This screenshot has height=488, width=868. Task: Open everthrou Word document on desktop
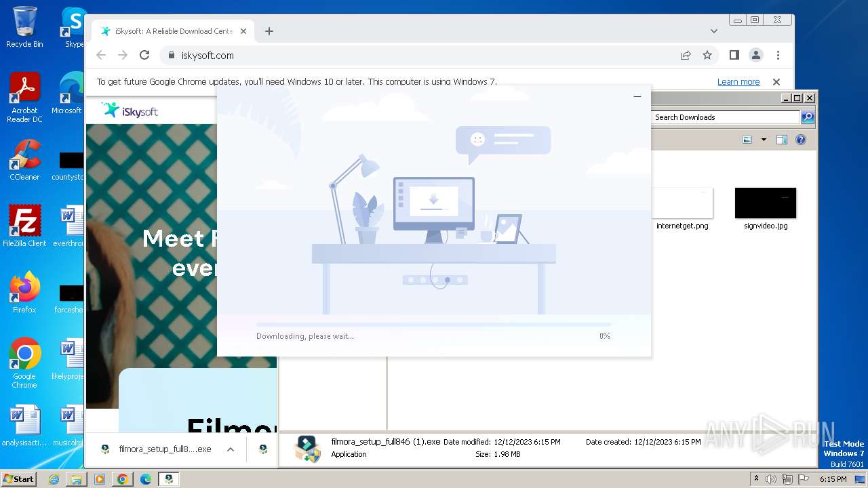pos(68,226)
